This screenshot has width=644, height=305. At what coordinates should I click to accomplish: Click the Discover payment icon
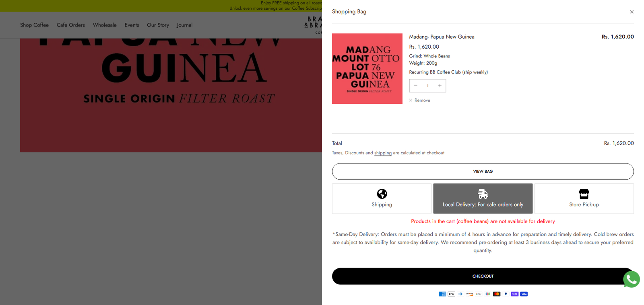[x=469, y=294]
